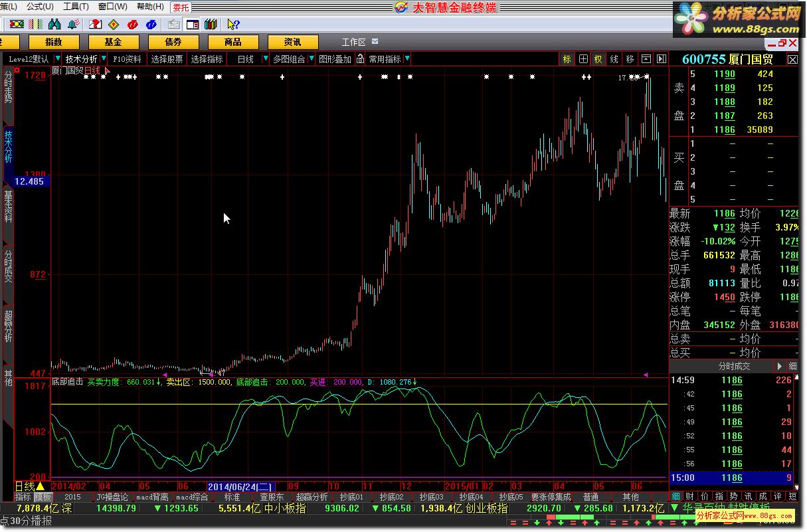The width and height of the screenshot is (807, 532).
Task: Click the 委托 order button
Action: pos(181,7)
